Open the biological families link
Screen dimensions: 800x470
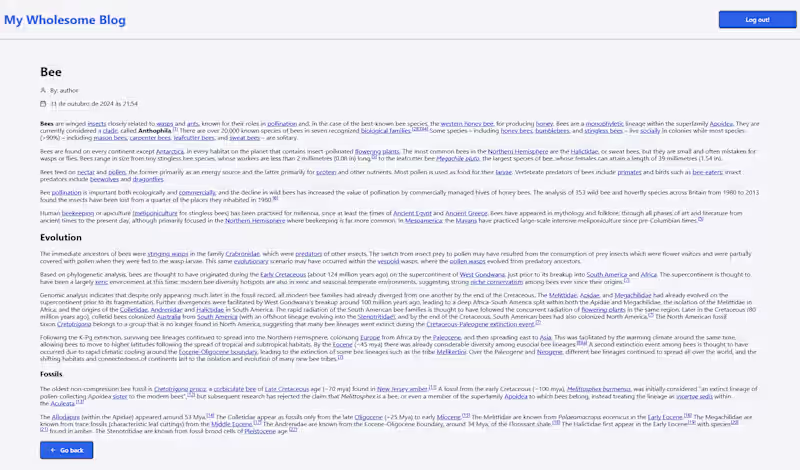(385, 131)
